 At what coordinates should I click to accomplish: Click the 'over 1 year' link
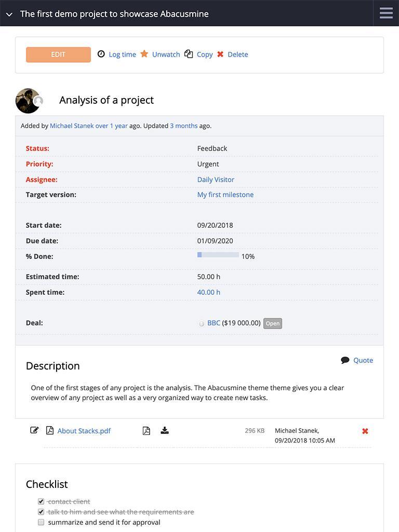(111, 126)
